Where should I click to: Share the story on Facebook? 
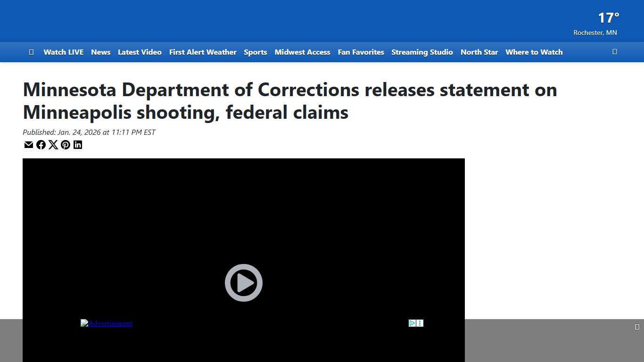coord(41,145)
